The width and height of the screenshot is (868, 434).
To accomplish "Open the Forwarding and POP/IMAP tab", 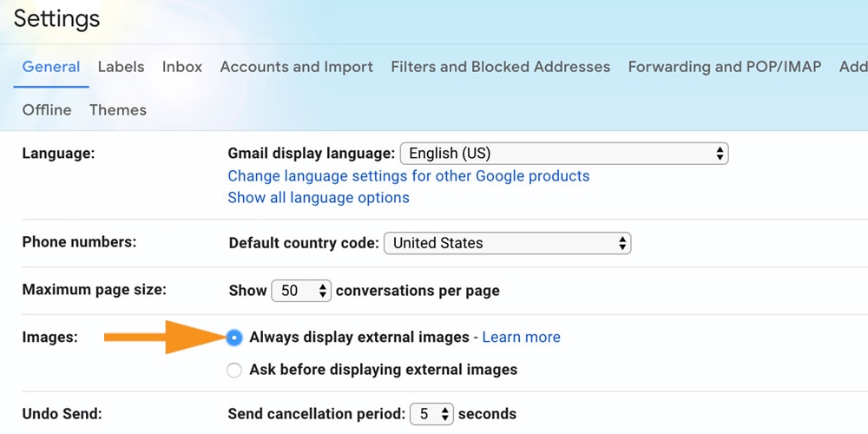I will 724,67.
